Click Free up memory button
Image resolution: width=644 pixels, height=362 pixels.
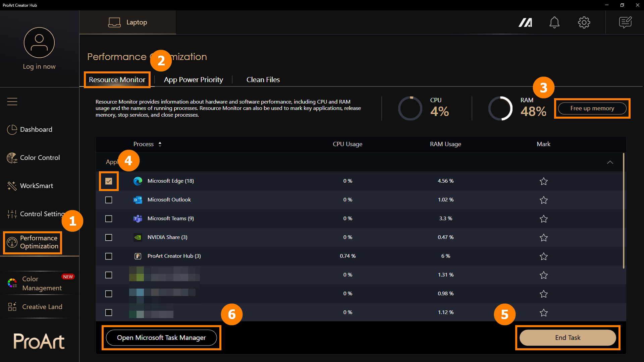tap(592, 108)
